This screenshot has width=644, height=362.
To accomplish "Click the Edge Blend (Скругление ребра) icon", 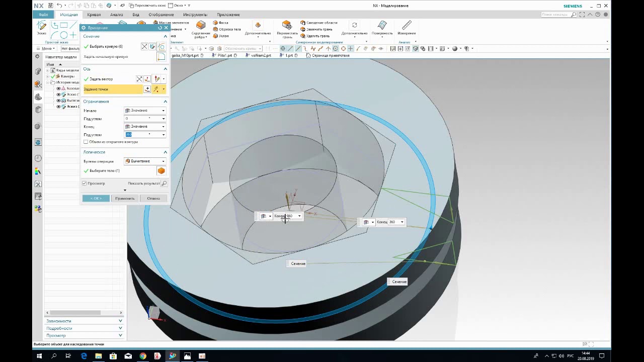I will [x=201, y=26].
